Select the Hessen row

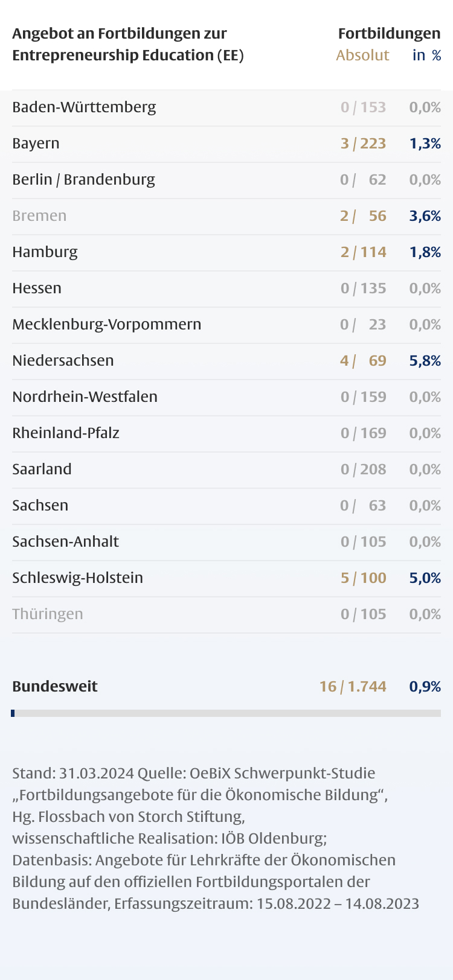point(37,288)
